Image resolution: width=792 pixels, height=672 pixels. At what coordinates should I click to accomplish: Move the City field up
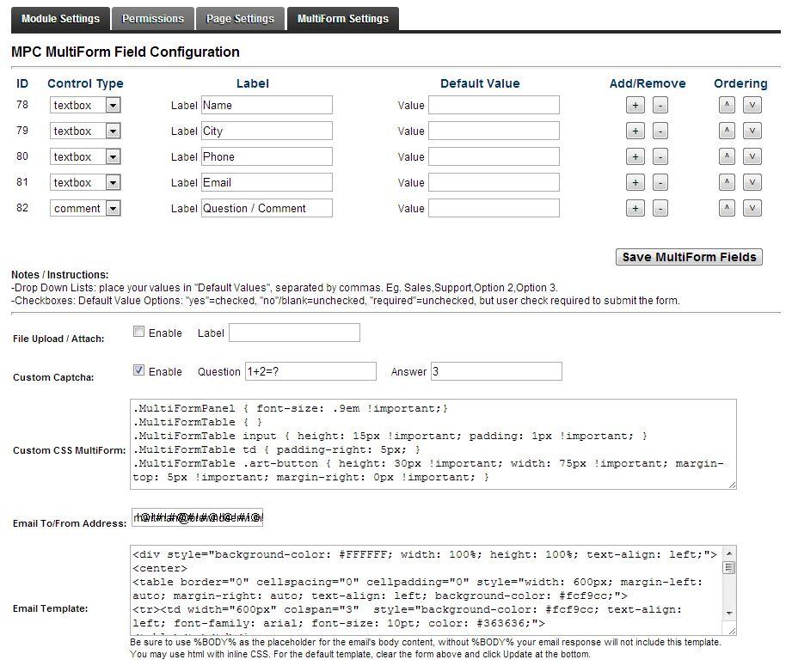coord(727,131)
